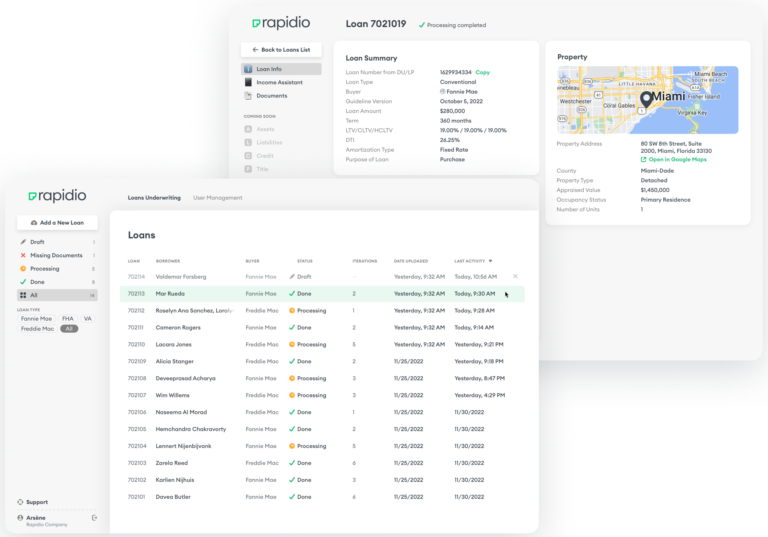Image resolution: width=768 pixels, height=537 pixels.
Task: Open loan row for Mar Rueda
Action: [x=322, y=294]
